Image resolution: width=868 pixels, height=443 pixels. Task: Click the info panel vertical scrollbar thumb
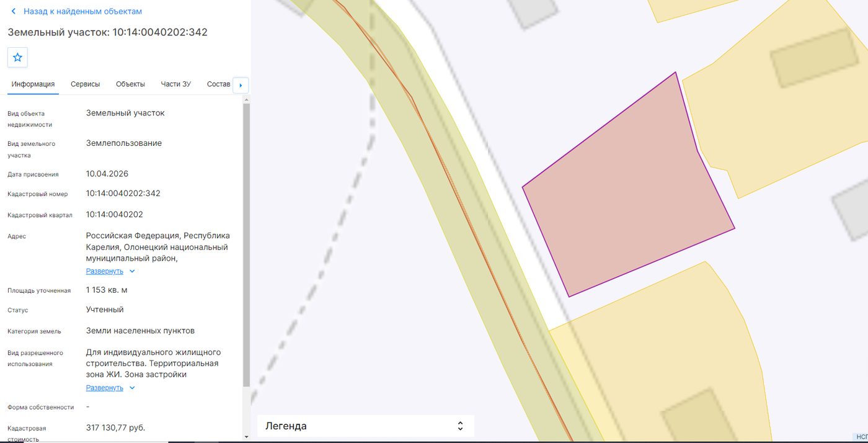pyautogui.click(x=247, y=245)
